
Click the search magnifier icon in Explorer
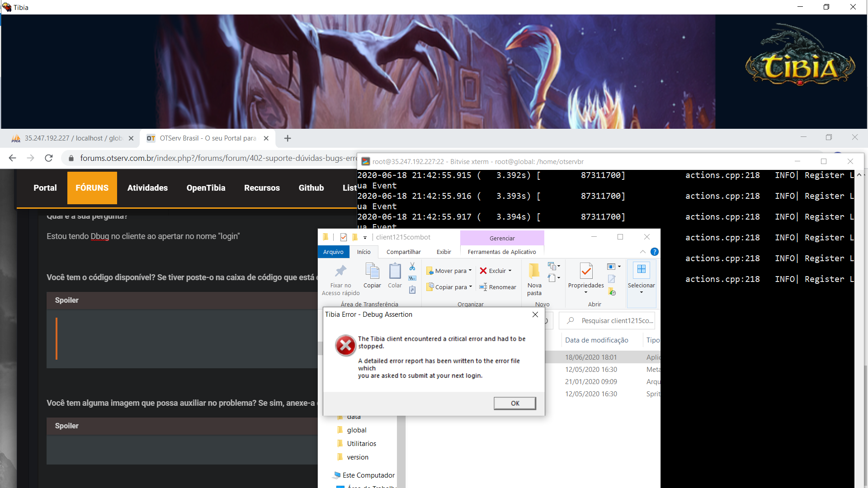point(571,320)
